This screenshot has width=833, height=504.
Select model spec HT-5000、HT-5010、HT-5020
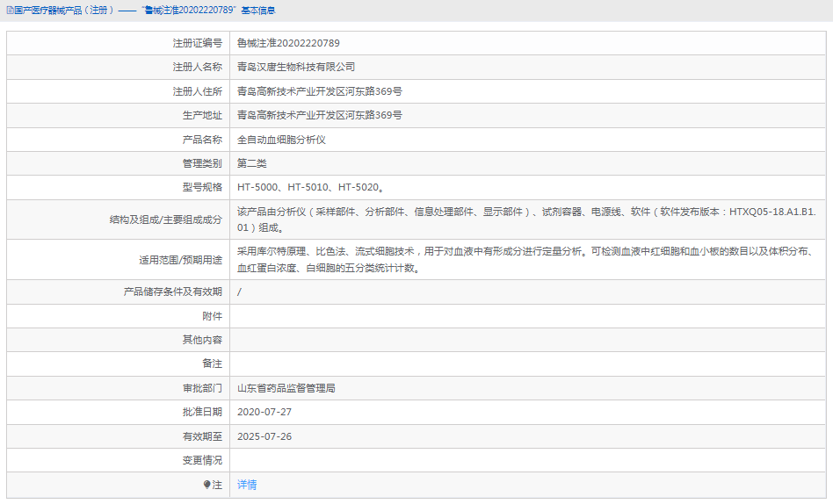pyautogui.click(x=311, y=188)
